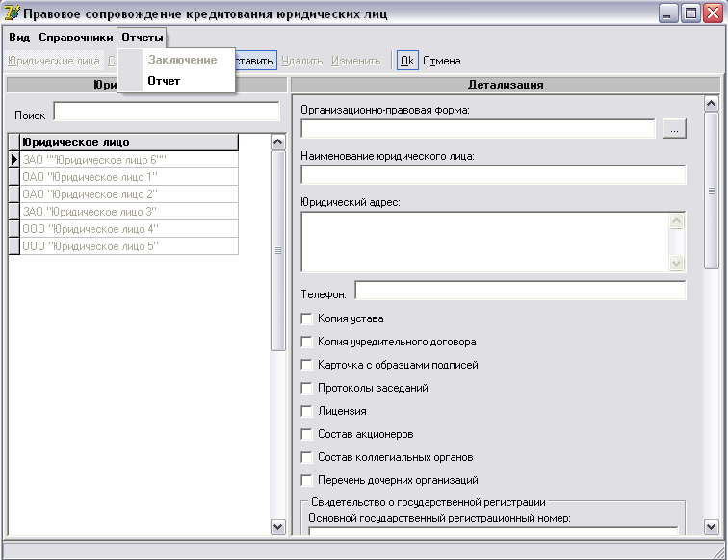Click the Удалить toolbar button
The height and width of the screenshot is (560, 728).
coord(301,61)
